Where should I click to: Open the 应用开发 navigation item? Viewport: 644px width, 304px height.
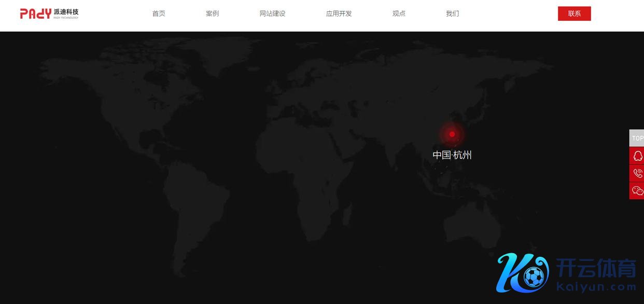coord(339,13)
